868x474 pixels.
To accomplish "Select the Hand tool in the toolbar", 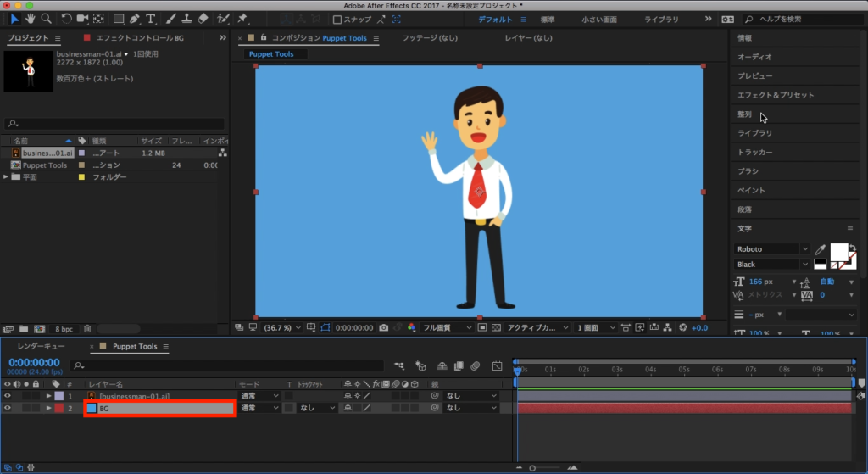I will 31,19.
